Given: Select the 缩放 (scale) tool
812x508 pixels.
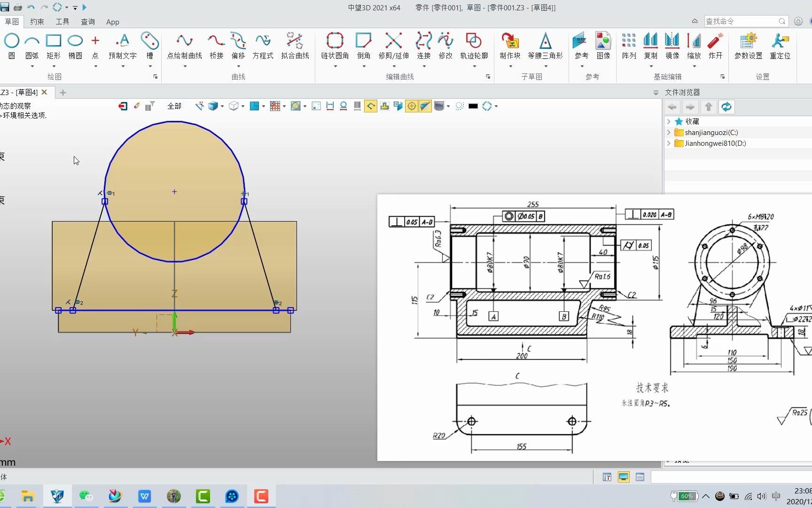Looking at the screenshot, I should (x=694, y=46).
